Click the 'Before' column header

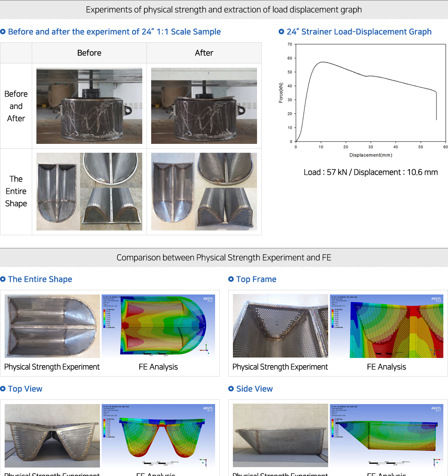(x=89, y=53)
